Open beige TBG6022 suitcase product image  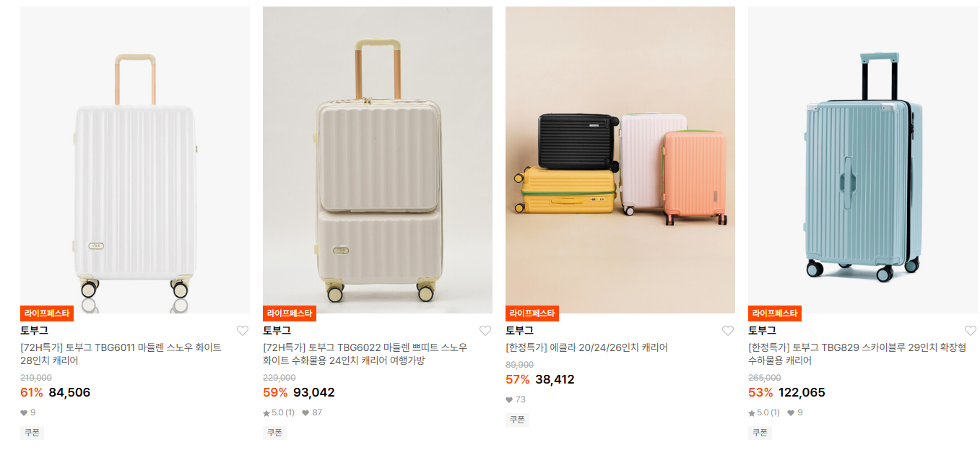[x=378, y=160]
